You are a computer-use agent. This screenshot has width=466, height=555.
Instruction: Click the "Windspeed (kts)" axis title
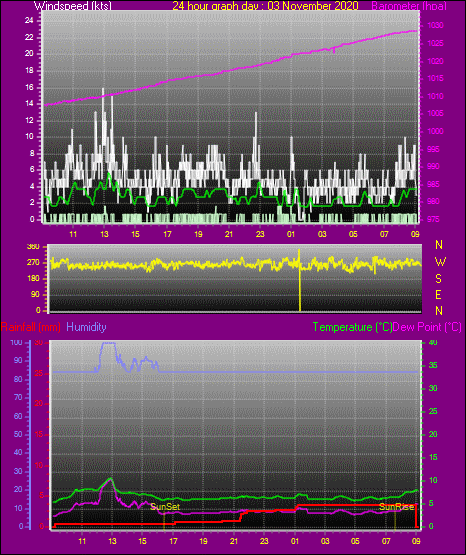pos(73,6)
